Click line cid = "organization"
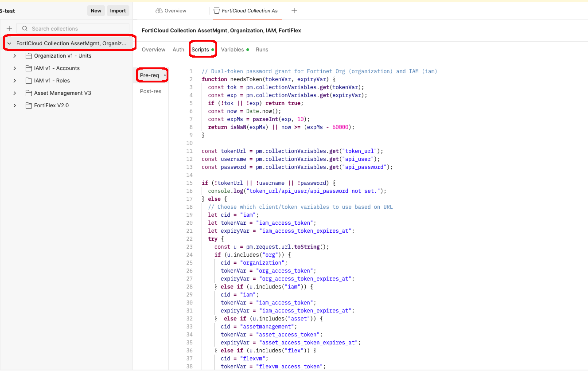Viewport: 588px width, 371px height. (x=255, y=263)
